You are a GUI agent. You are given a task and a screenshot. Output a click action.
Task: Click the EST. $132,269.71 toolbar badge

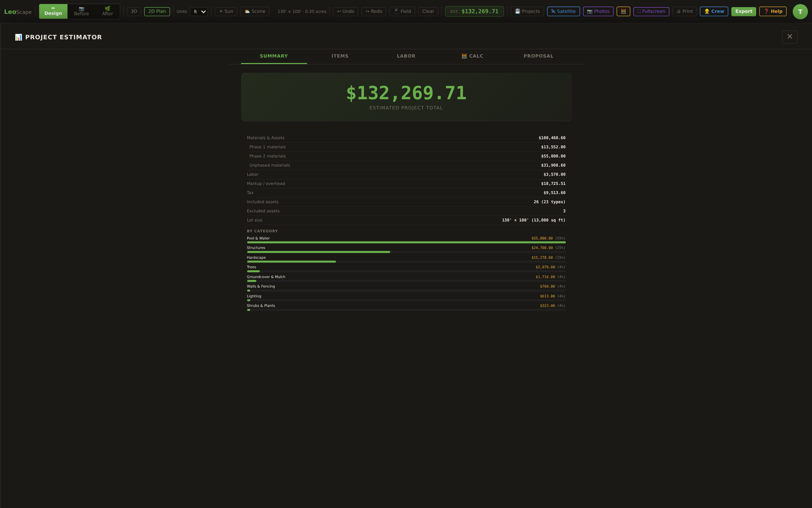coord(474,12)
